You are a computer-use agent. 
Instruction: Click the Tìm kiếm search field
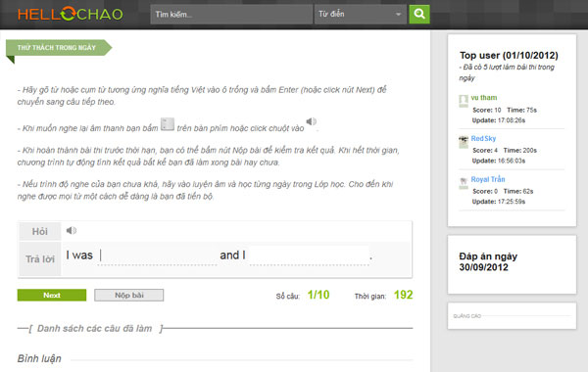pyautogui.click(x=231, y=15)
